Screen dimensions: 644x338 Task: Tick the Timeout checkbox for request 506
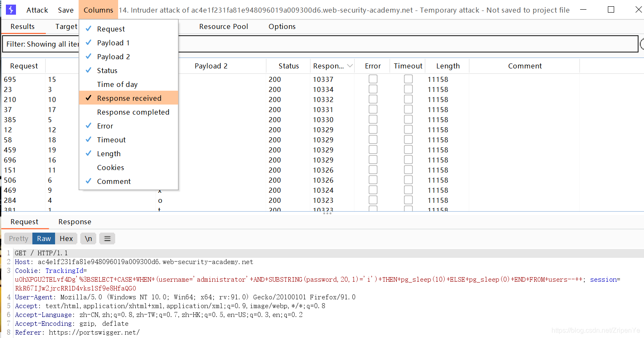408,180
